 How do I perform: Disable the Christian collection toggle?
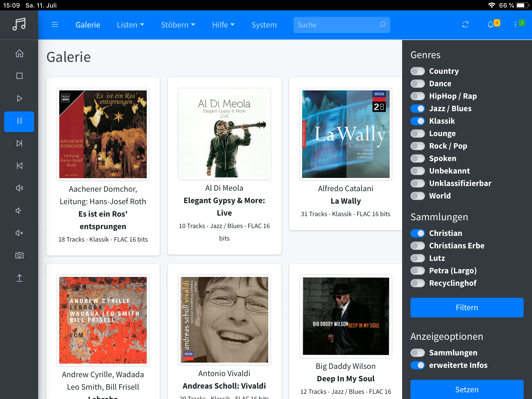pos(418,233)
